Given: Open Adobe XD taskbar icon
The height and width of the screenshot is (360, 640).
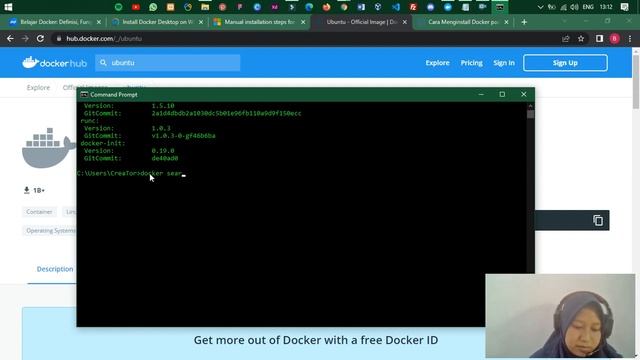Looking at the screenshot, I should (x=274, y=7).
